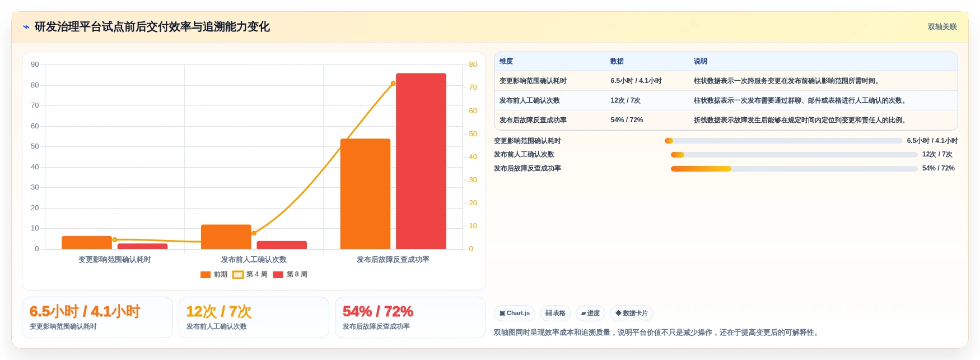Click the 双轴图同时呈现效率成本 footnote text
The height and width of the screenshot is (360, 980).
coord(657,333)
